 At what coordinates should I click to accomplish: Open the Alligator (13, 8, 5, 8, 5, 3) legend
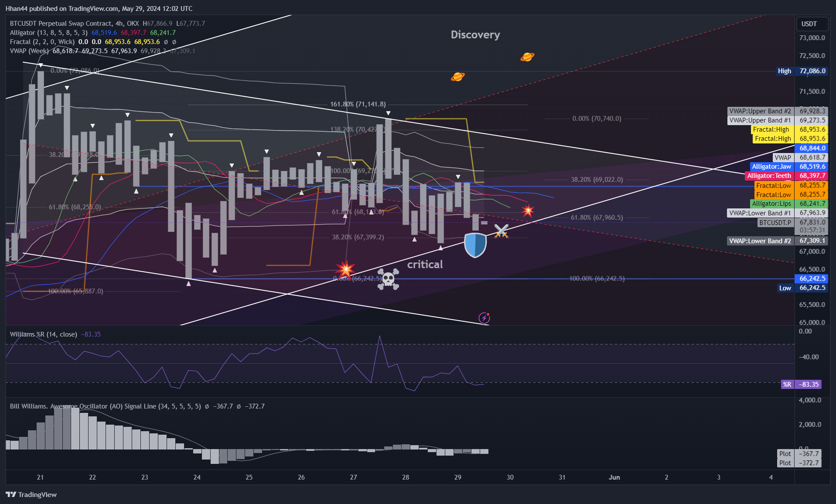[49, 33]
